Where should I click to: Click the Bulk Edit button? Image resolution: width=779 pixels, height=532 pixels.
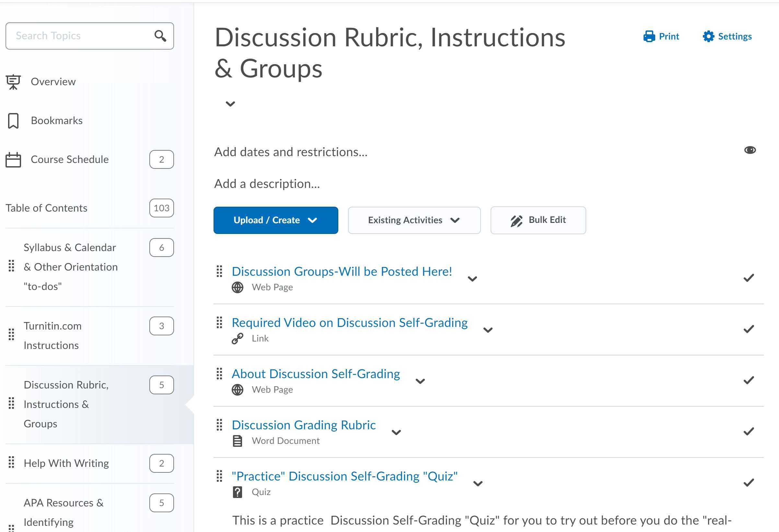pyautogui.click(x=538, y=220)
